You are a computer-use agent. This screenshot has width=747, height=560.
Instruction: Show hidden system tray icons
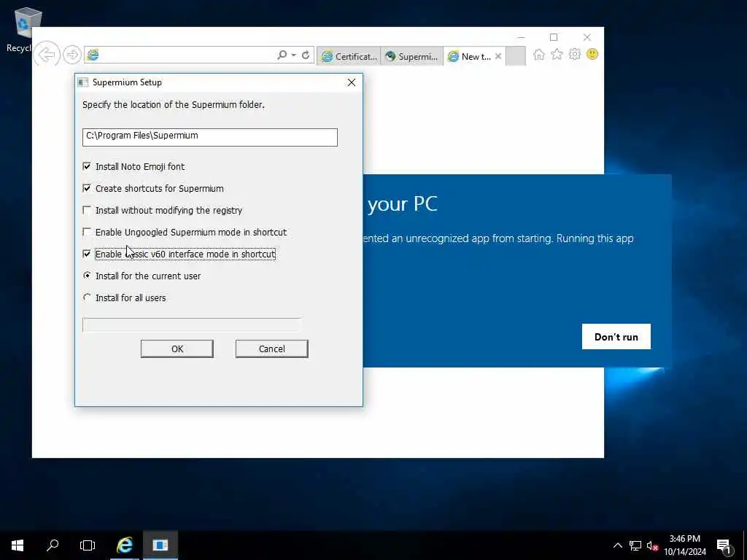617,545
